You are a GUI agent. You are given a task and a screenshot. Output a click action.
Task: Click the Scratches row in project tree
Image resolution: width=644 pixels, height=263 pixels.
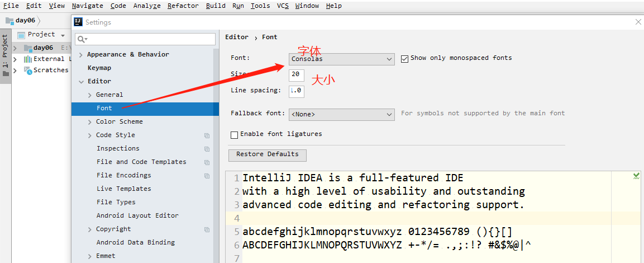tap(41, 71)
